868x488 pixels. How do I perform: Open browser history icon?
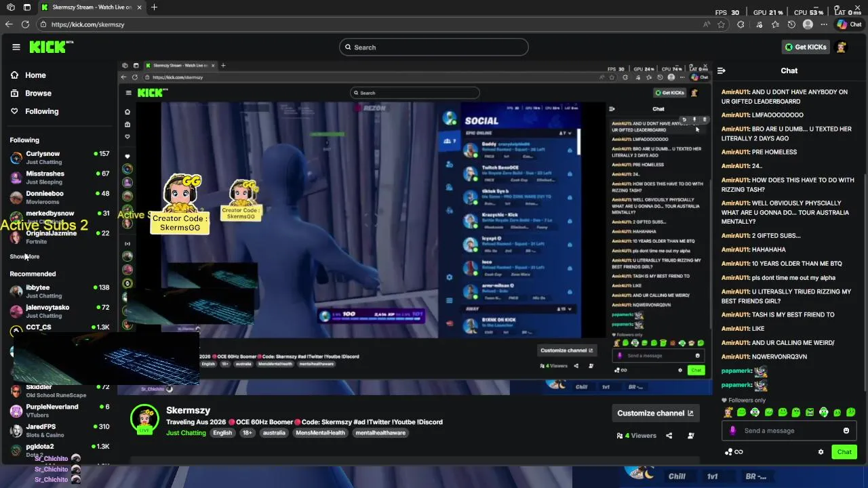[x=791, y=24]
